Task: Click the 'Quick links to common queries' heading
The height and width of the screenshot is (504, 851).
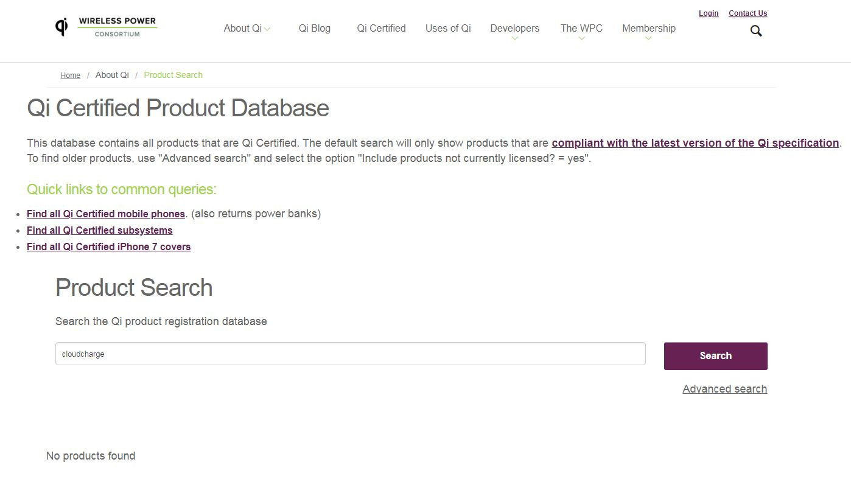Action: pos(122,189)
